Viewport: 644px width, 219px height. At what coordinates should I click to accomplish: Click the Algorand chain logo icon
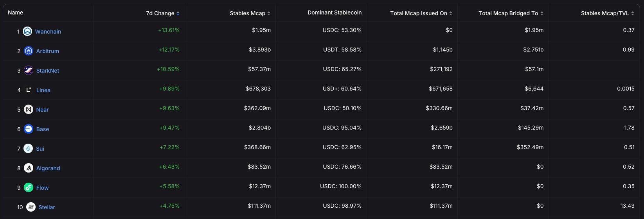(29, 168)
